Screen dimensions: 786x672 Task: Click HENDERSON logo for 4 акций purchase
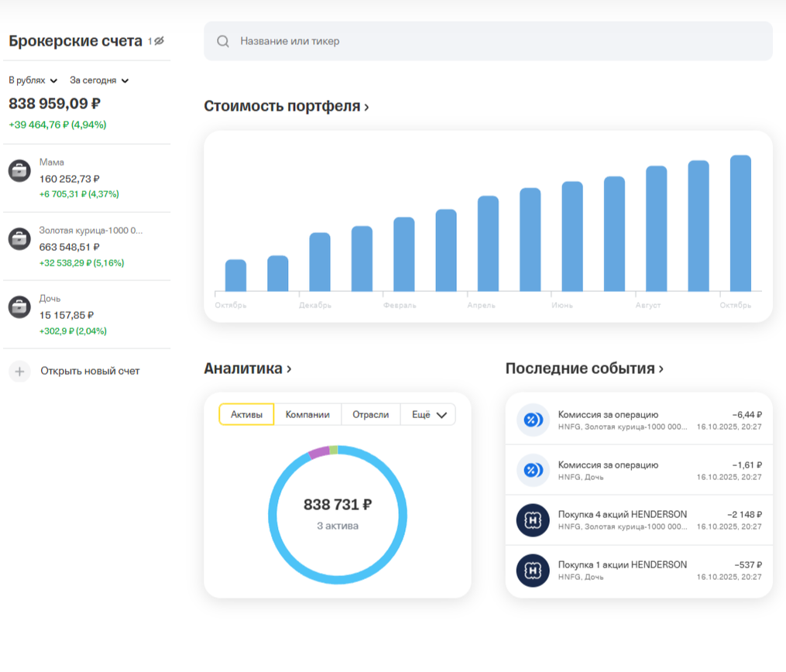533,520
